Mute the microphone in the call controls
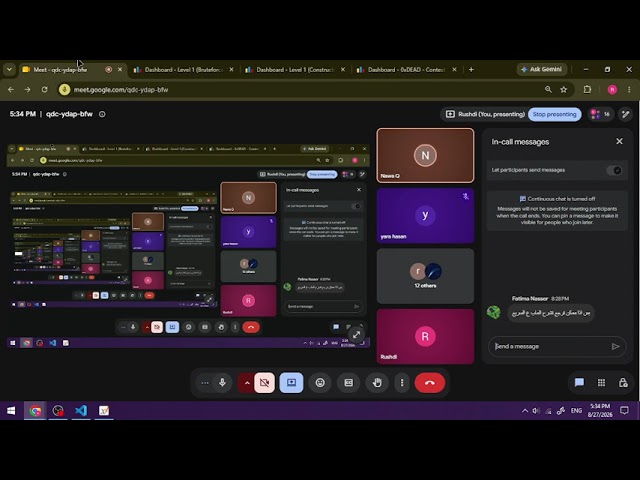Viewport: 640px width, 480px height. click(222, 382)
